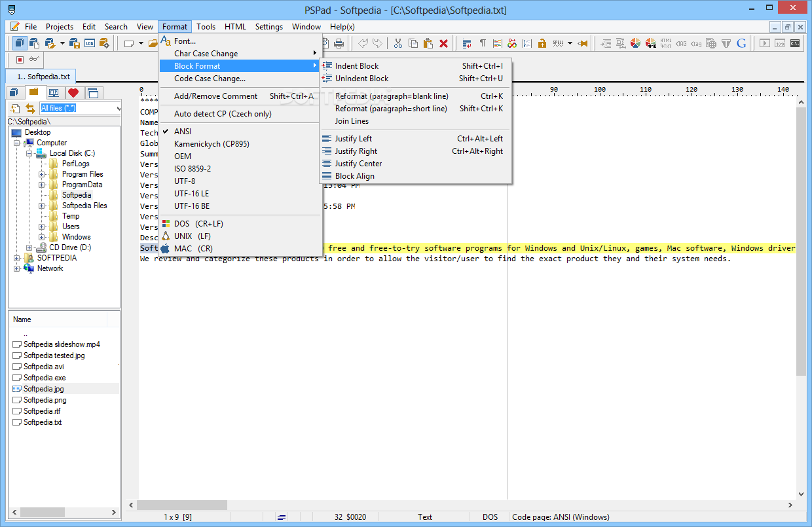The width and height of the screenshot is (812, 527).
Task: Open the Tools menu
Action: 206,27
